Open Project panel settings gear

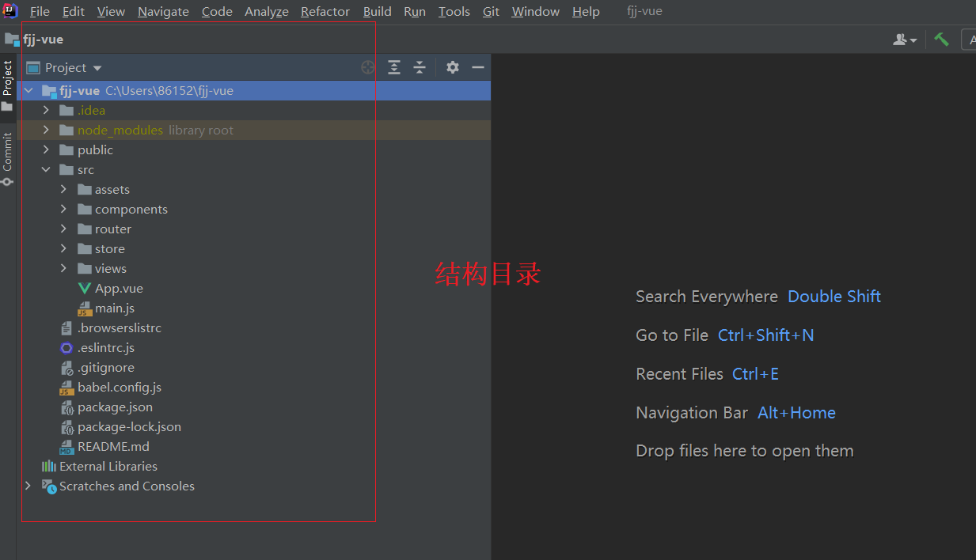coord(453,67)
